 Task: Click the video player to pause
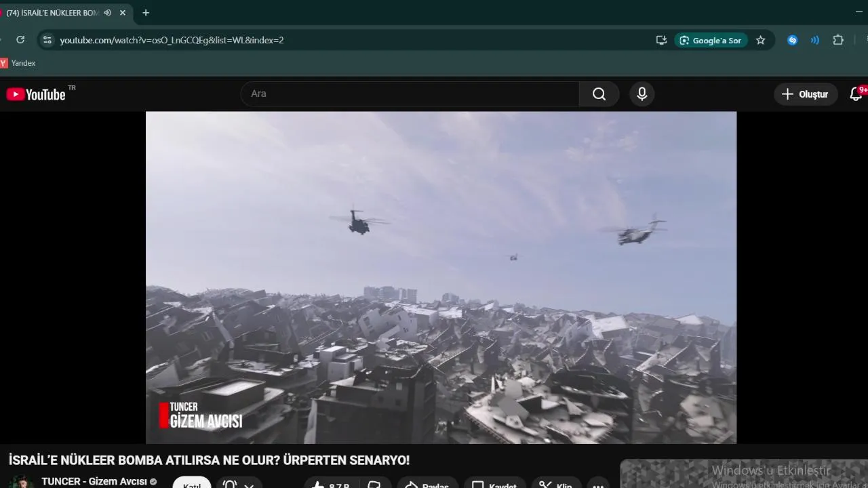441,277
